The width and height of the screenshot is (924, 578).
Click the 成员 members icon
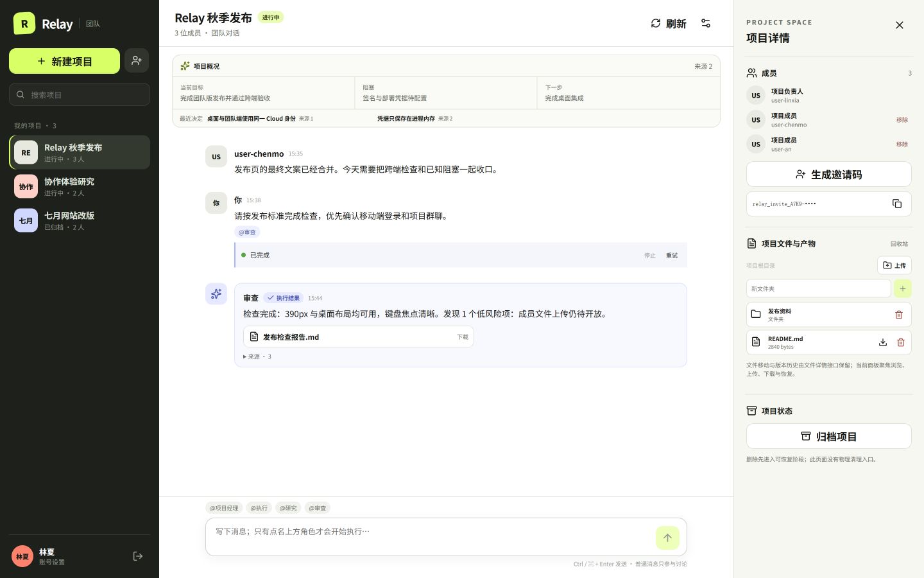click(751, 73)
